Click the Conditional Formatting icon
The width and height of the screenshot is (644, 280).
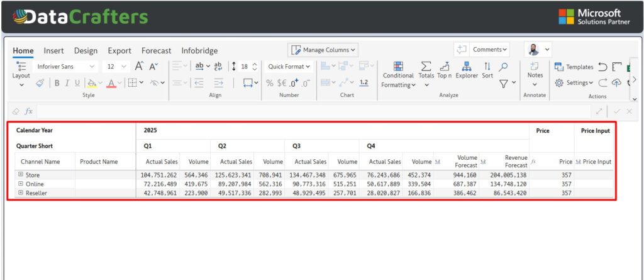[398, 67]
